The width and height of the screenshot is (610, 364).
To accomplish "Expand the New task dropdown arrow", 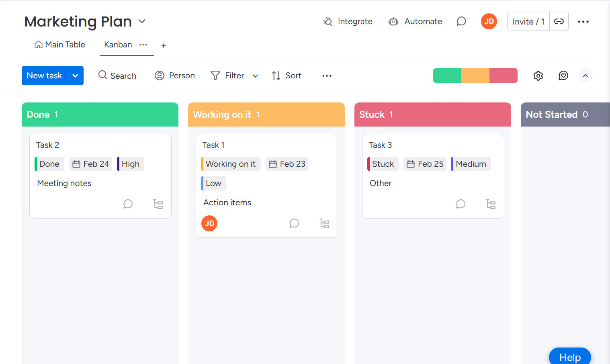I will click(x=75, y=76).
